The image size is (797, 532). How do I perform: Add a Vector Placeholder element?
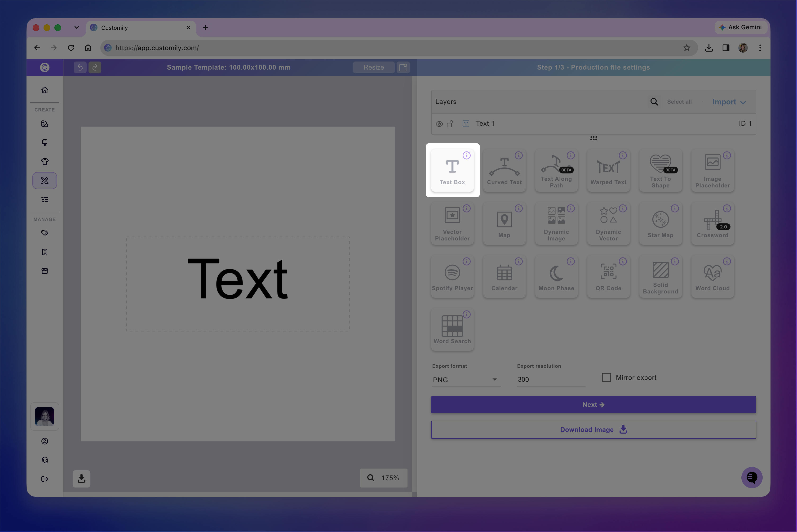(452, 223)
